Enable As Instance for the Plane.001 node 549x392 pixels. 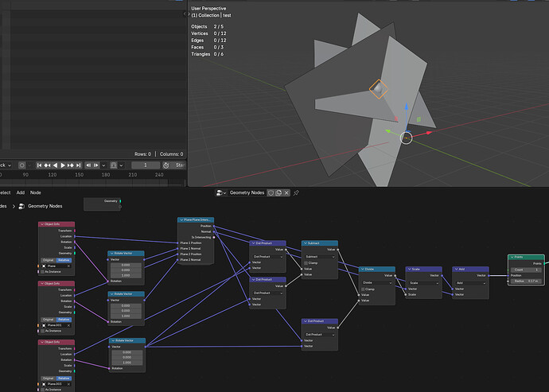pos(43,331)
